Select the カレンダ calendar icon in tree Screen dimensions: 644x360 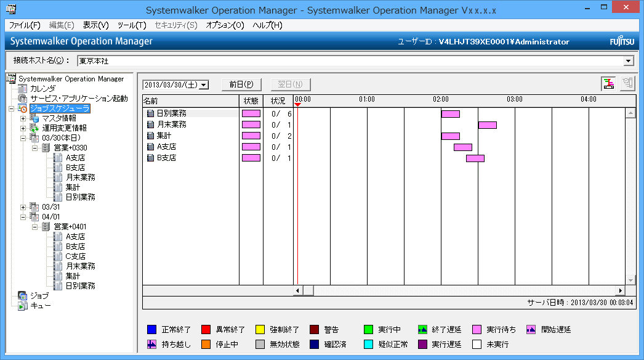point(23,89)
